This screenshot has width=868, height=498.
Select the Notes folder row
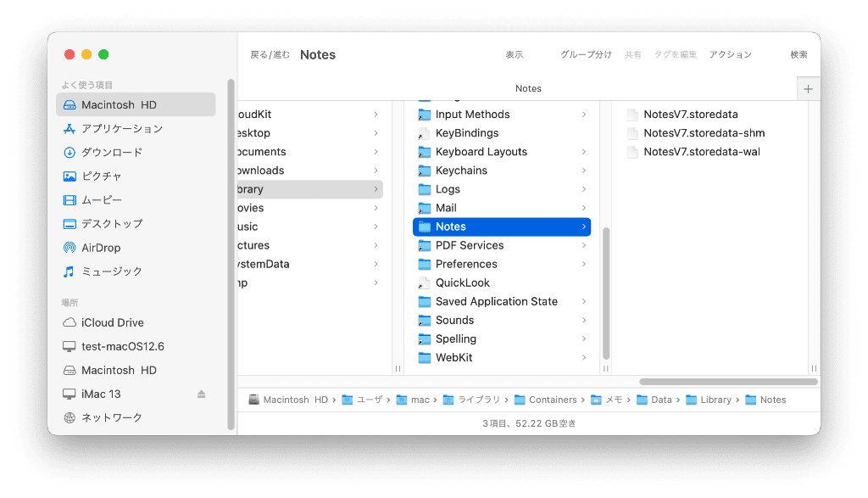[x=502, y=227]
